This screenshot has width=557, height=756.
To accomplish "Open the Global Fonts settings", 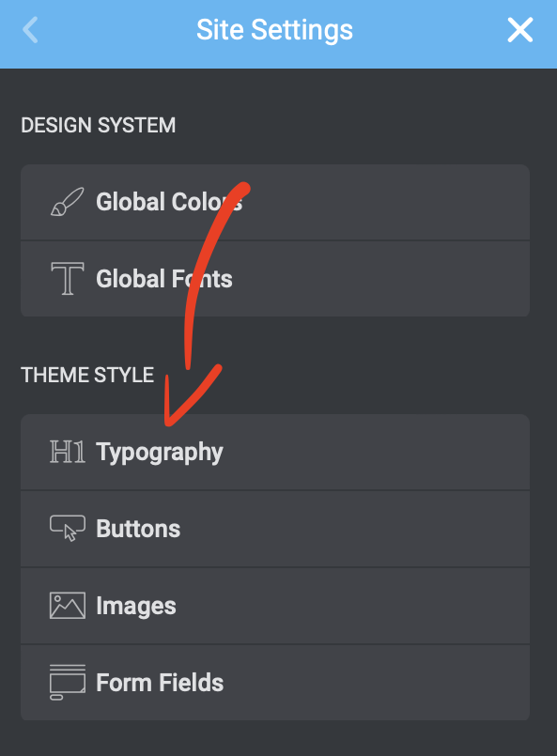I will click(x=275, y=279).
